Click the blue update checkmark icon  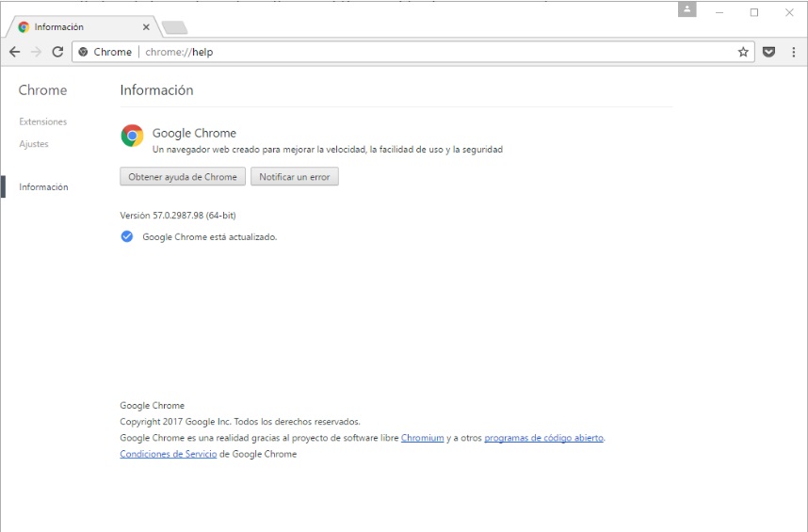127,236
